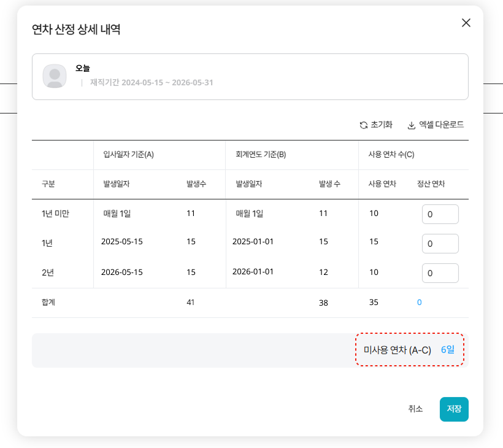Select the 회계연도 기준(B) column header
Image resolution: width=503 pixels, height=448 pixels.
tap(261, 155)
